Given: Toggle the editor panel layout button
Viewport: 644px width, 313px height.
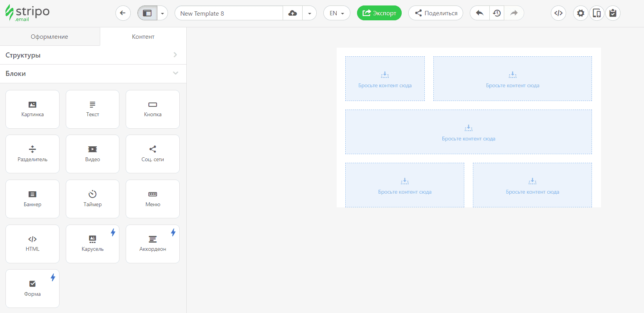Looking at the screenshot, I should pyautogui.click(x=147, y=13).
